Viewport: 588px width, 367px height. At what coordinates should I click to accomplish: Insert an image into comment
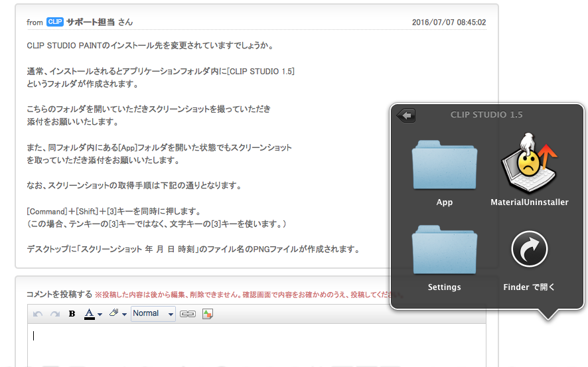(x=207, y=314)
